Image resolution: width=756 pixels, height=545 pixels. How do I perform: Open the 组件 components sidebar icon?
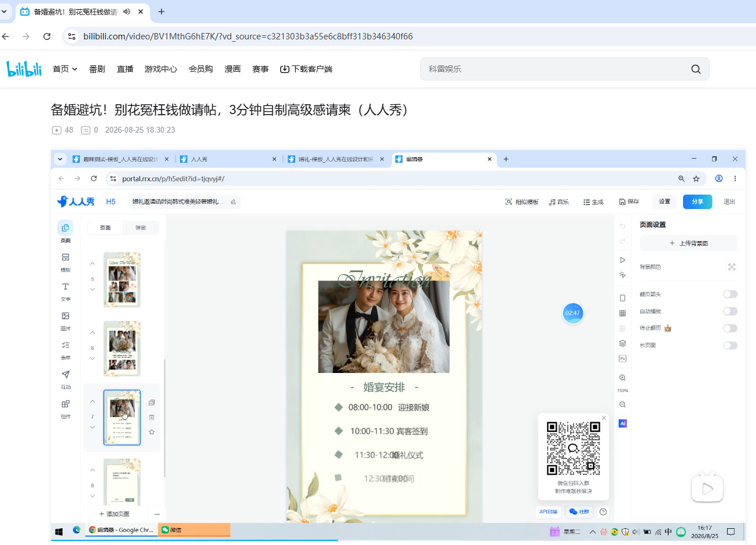[x=65, y=409]
